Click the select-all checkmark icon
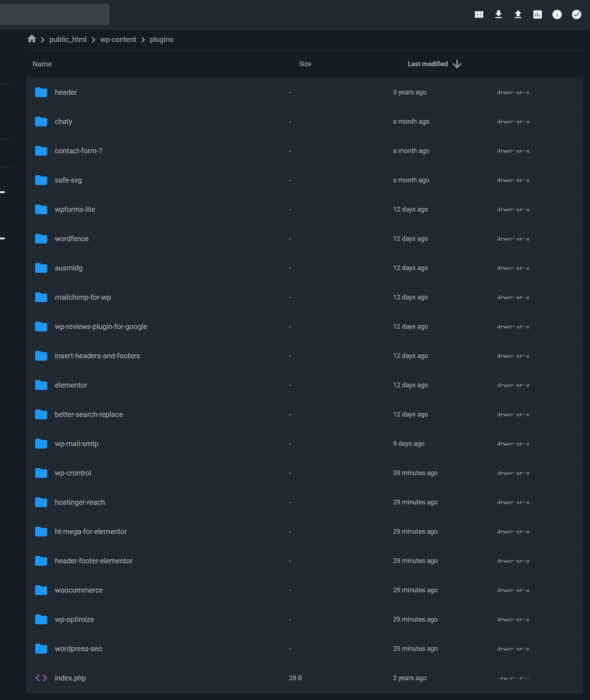The height and width of the screenshot is (700, 590). [577, 14]
